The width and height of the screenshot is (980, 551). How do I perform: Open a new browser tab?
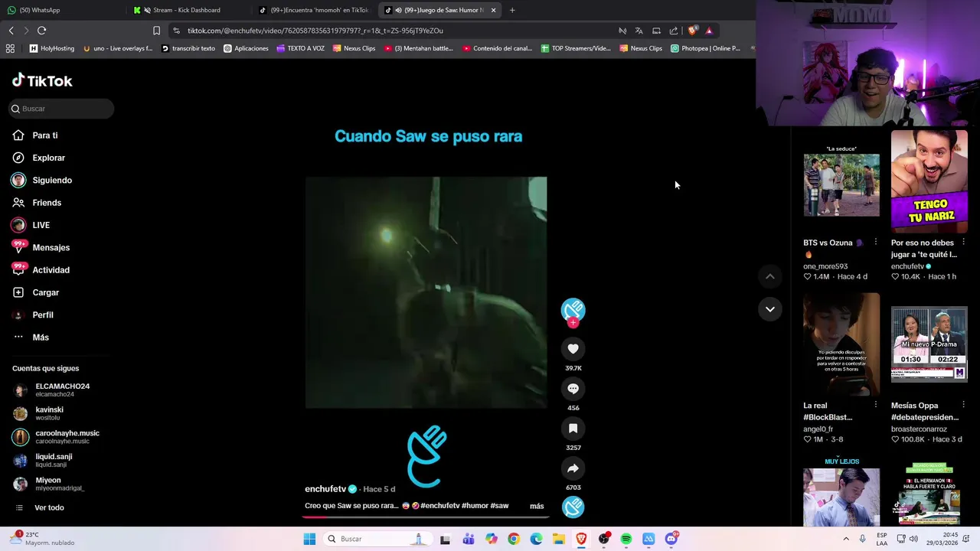(x=512, y=10)
